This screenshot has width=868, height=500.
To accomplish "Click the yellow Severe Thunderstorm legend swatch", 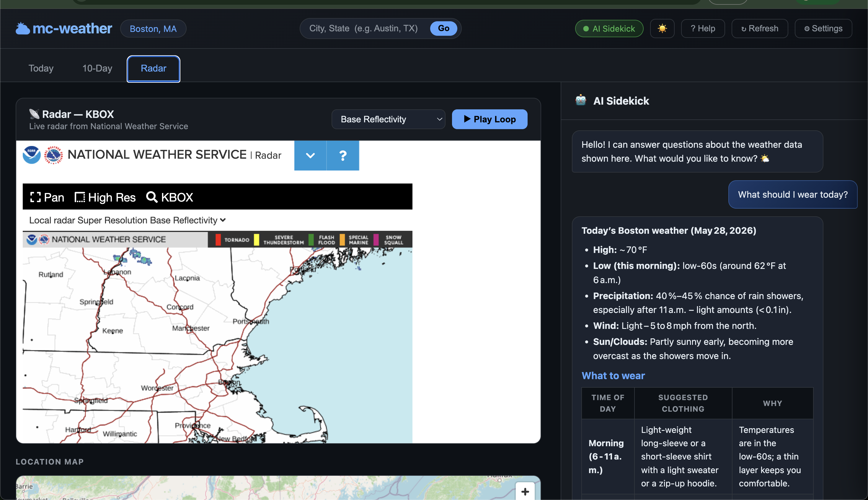I will click(256, 240).
